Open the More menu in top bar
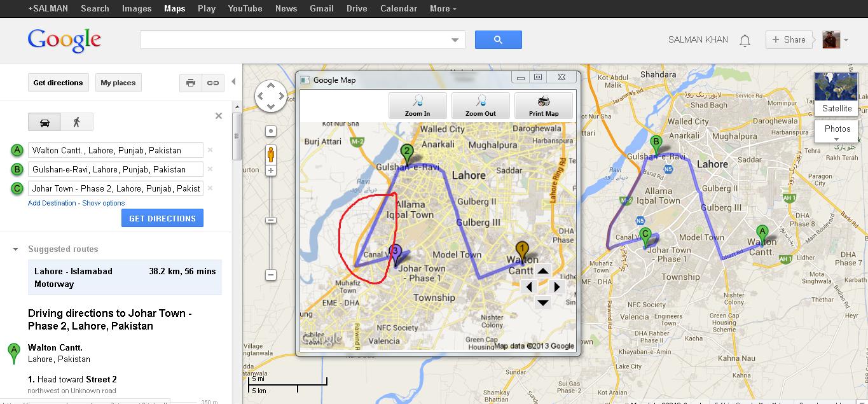 pos(443,8)
